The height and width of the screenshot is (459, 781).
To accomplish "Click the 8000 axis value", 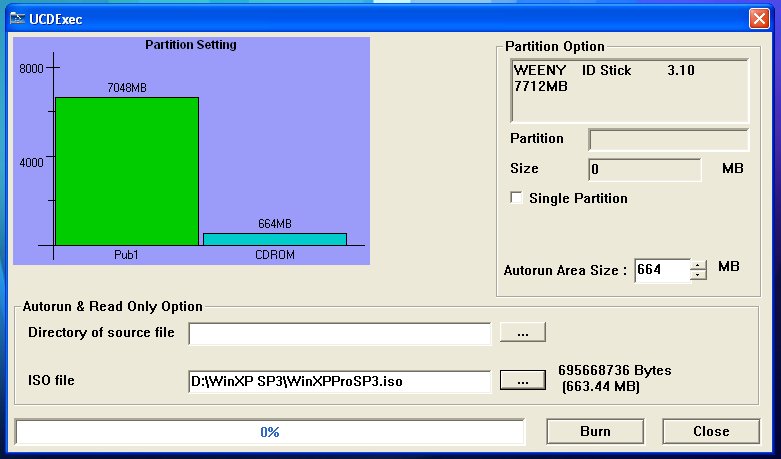I will [31, 69].
